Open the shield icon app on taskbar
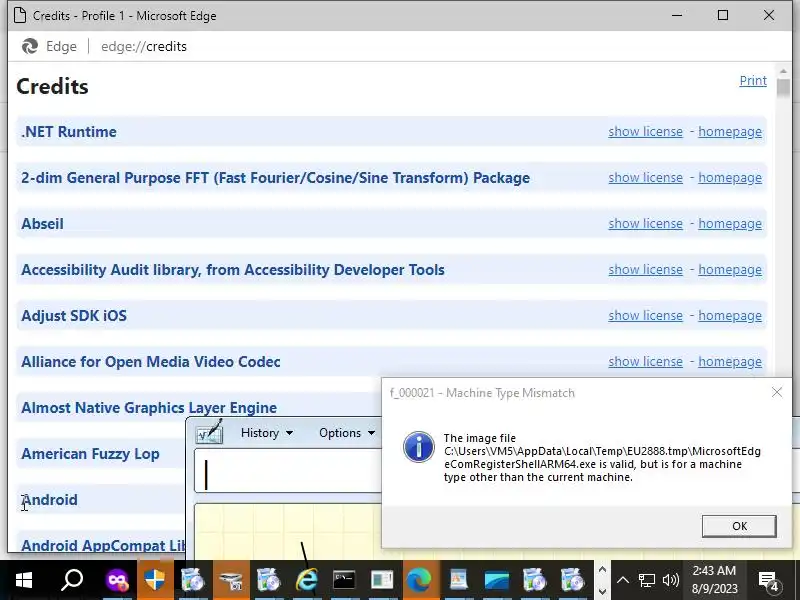800x600 pixels. point(155,580)
